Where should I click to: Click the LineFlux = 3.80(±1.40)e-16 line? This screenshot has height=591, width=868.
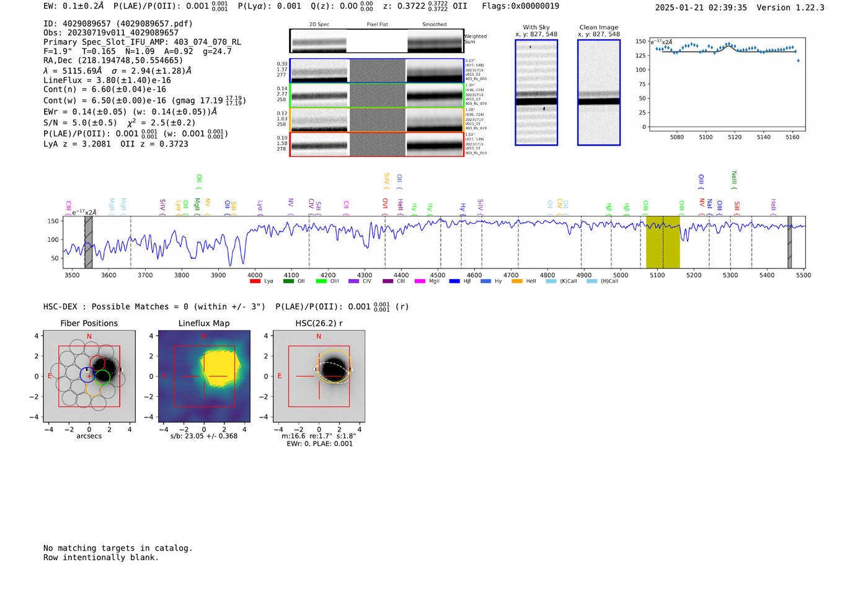(107, 80)
